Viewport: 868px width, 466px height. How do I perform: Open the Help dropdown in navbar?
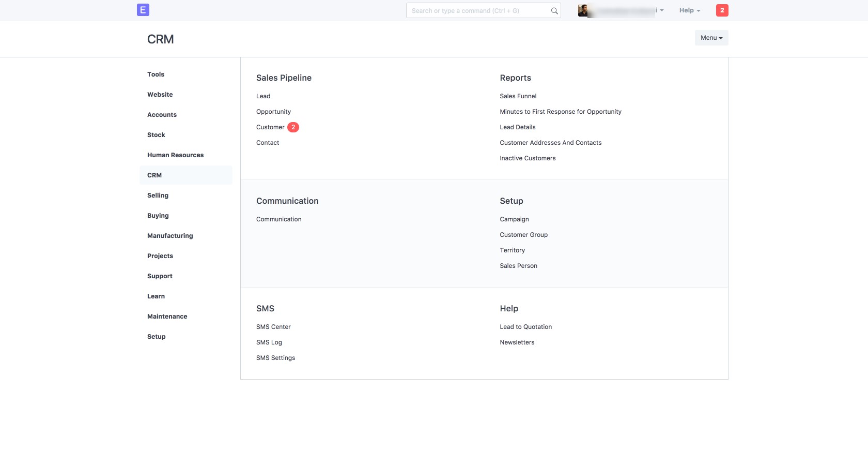689,10
